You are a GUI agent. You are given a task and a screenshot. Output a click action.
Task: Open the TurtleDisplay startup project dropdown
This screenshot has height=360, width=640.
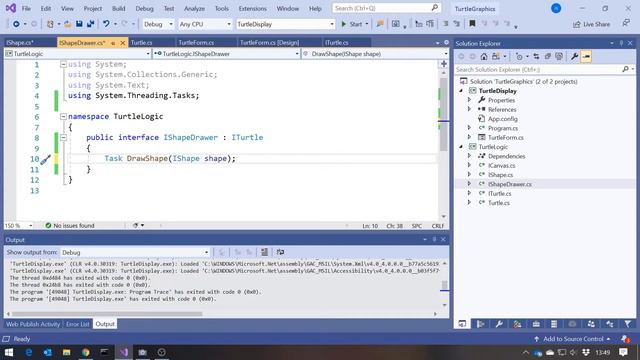tap(285, 24)
